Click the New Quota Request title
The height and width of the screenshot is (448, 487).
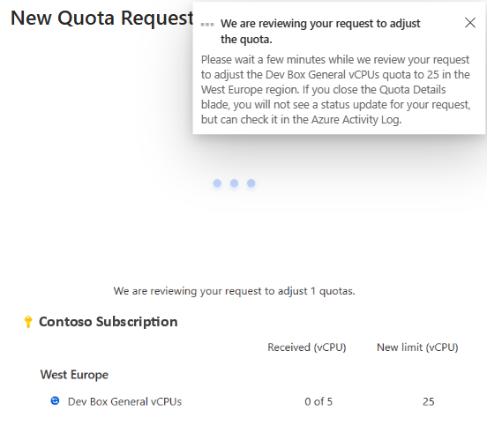101,18
